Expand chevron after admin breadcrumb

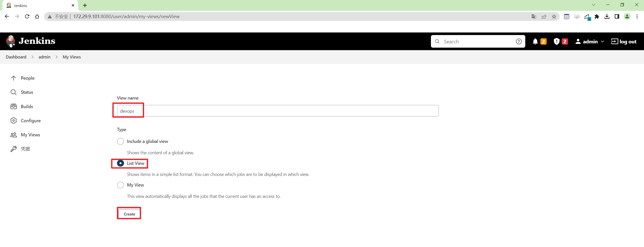point(57,57)
